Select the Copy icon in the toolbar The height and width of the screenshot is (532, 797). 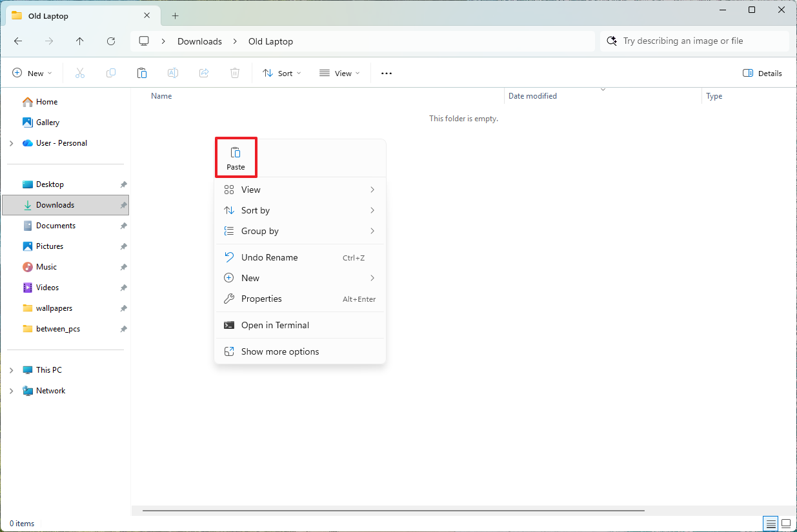[x=110, y=72]
